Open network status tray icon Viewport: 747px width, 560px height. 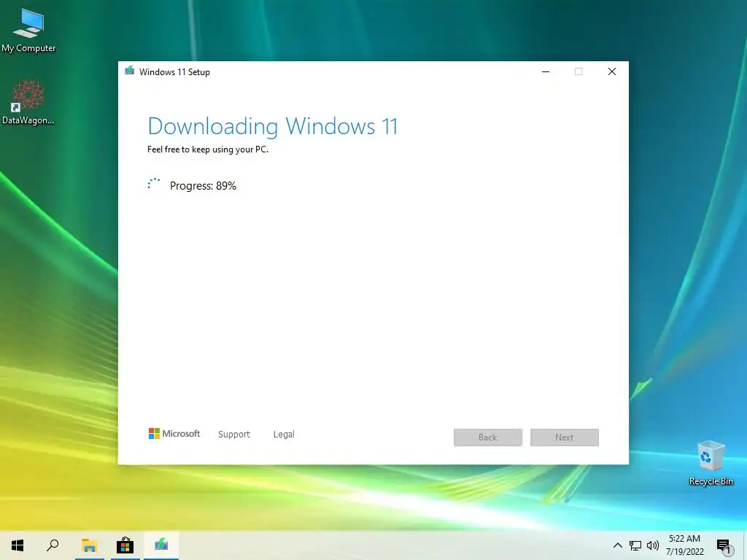point(635,545)
